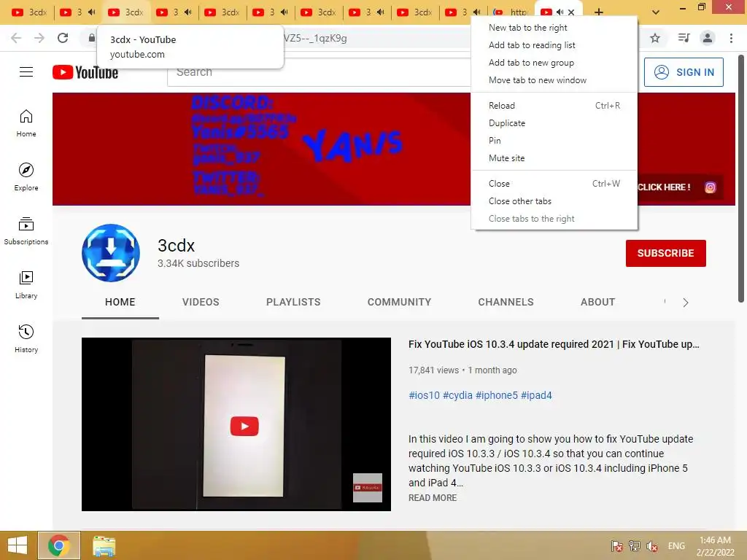Click the YouTube logo
The image size is (747, 560).
85,72
